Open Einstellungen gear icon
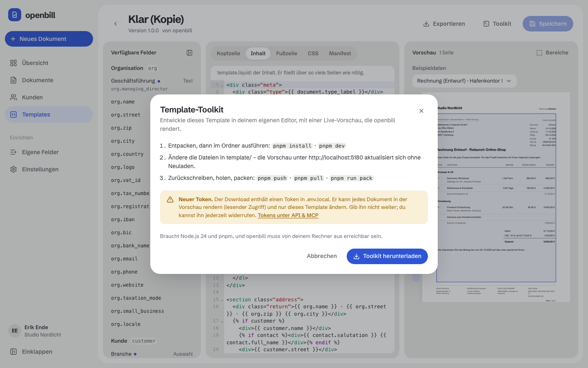The height and width of the screenshot is (368, 588). [13, 169]
